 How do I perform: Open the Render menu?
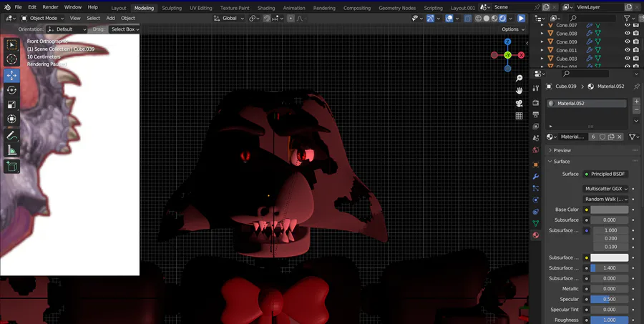tap(50, 7)
